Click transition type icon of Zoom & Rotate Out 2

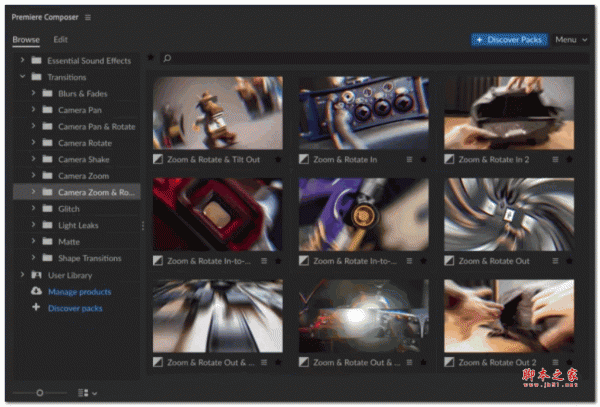pos(449,362)
